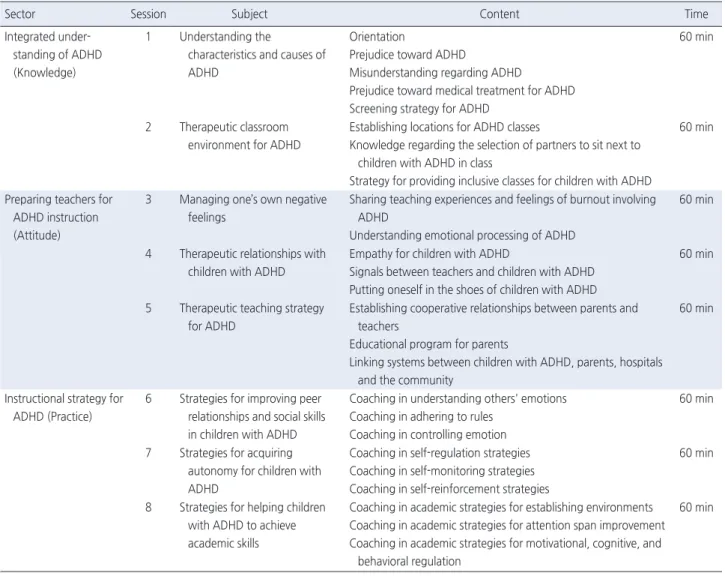Click '60 min' in the academic skills row
The height and width of the screenshot is (576, 725).
(x=696, y=507)
